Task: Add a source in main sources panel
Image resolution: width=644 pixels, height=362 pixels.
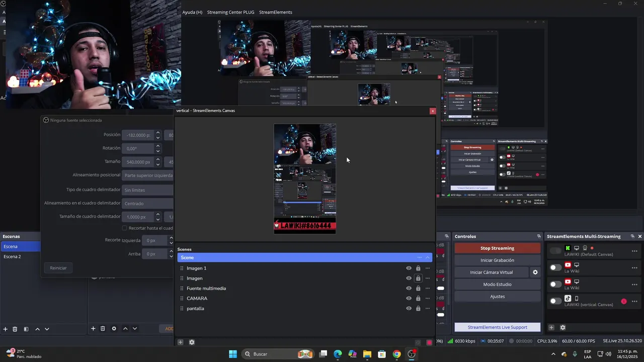Action: (93, 328)
